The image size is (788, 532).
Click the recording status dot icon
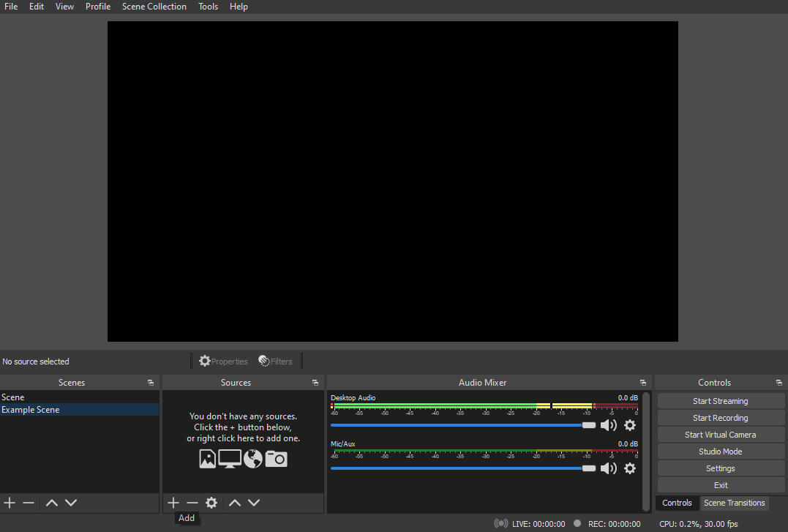(x=577, y=523)
